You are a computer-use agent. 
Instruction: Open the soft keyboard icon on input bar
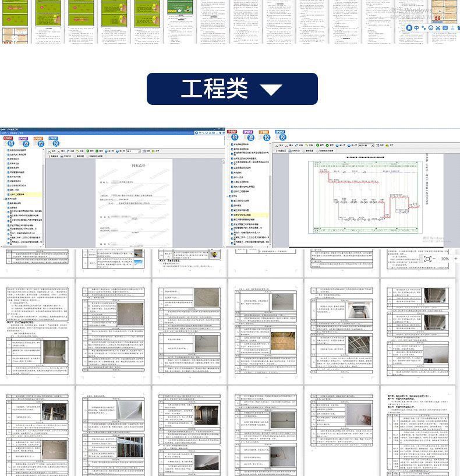coord(445,28)
